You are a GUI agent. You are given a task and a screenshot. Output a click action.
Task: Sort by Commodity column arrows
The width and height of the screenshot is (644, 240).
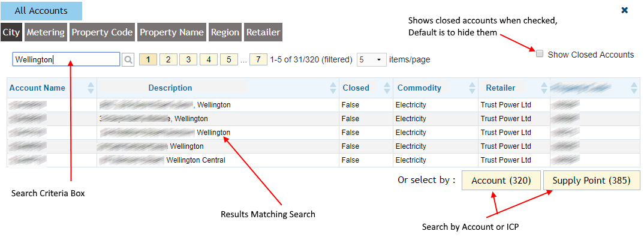(473, 88)
